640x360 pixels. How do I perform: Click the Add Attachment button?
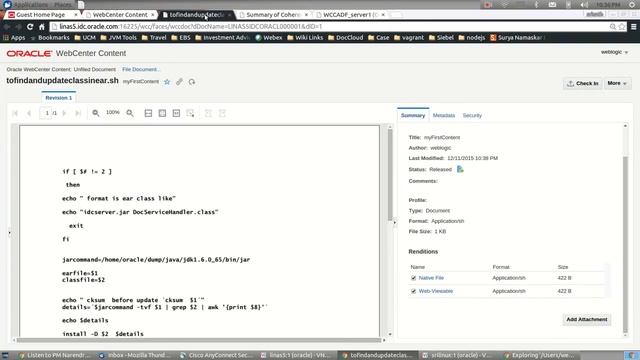coord(587,320)
